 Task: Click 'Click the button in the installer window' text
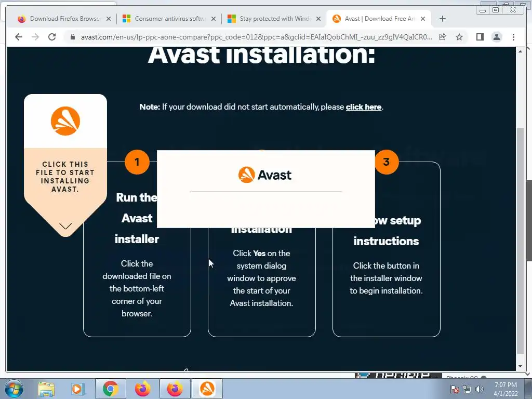[x=386, y=278]
